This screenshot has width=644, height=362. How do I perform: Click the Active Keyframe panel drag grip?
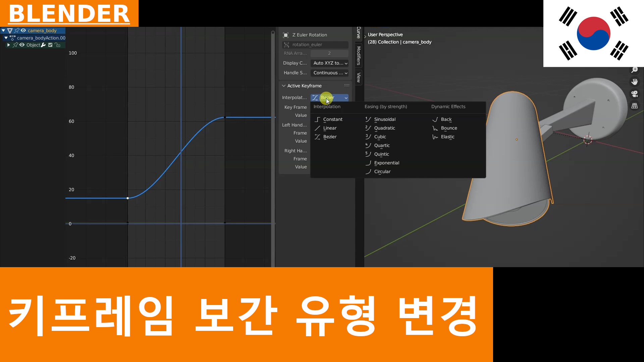point(347,86)
